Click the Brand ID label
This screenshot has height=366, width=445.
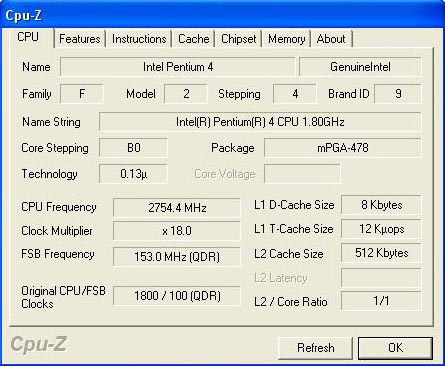[x=349, y=94]
